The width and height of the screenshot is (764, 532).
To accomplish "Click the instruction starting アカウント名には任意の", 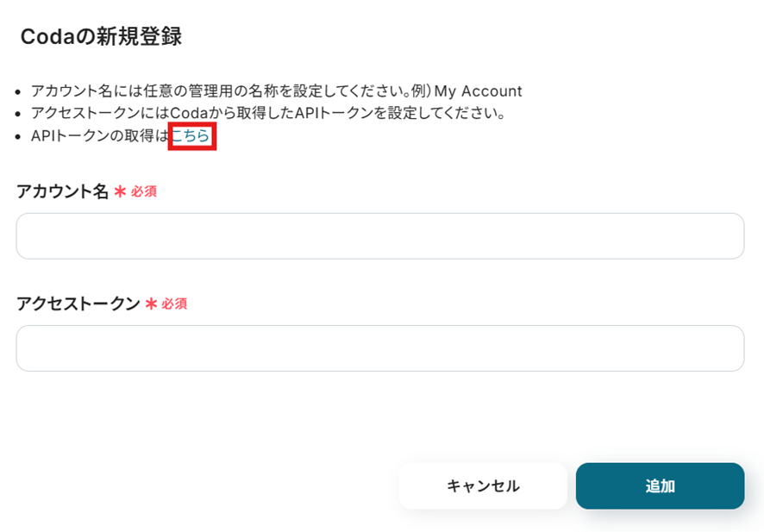I will tap(216, 91).
